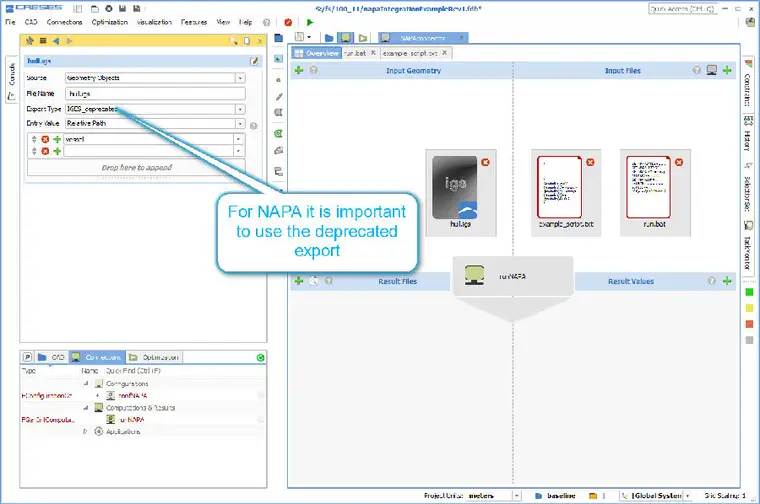This screenshot has width=760, height=504.
Task: Click help icon in Result Files header
Action: [329, 281]
